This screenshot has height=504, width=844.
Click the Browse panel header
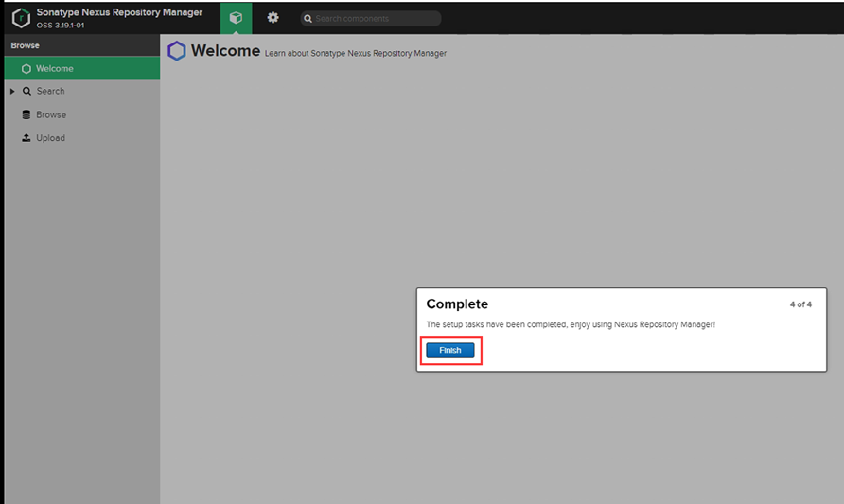(81, 45)
